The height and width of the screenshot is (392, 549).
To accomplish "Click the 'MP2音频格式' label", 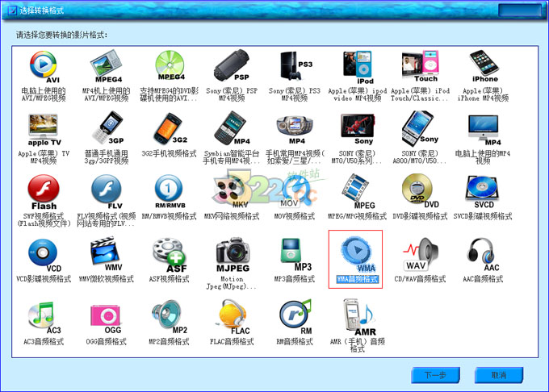I will [169, 342].
